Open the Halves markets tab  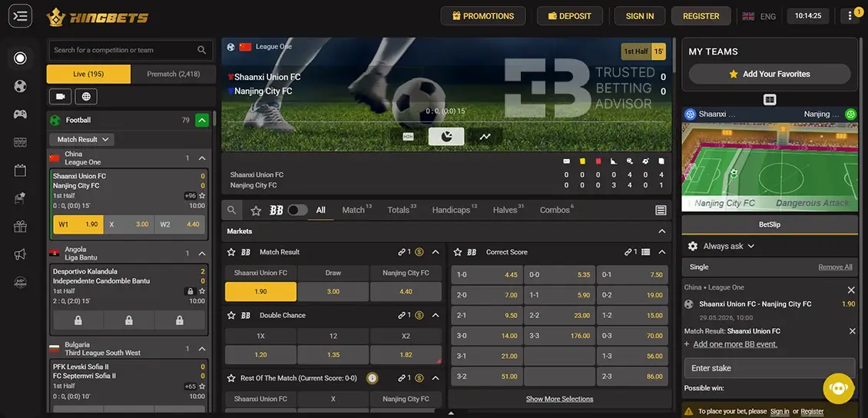tap(509, 210)
